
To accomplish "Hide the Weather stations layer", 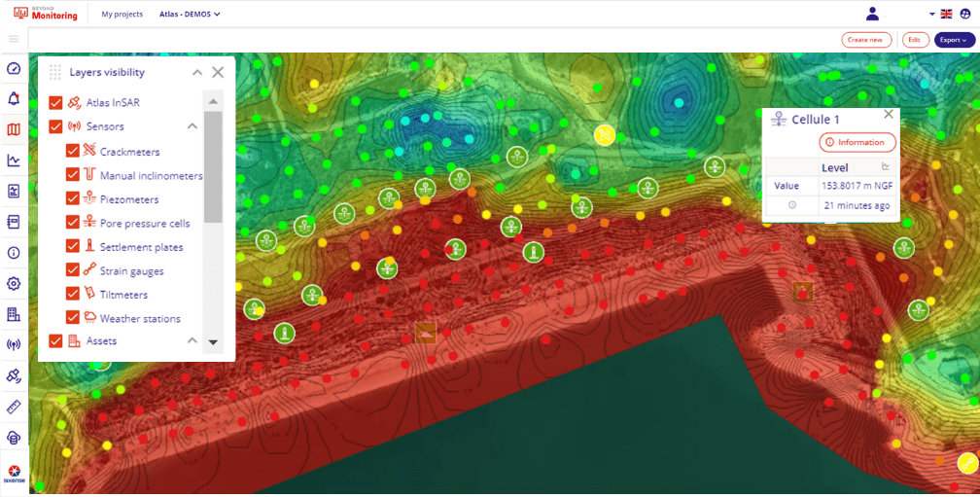I will [x=73, y=318].
